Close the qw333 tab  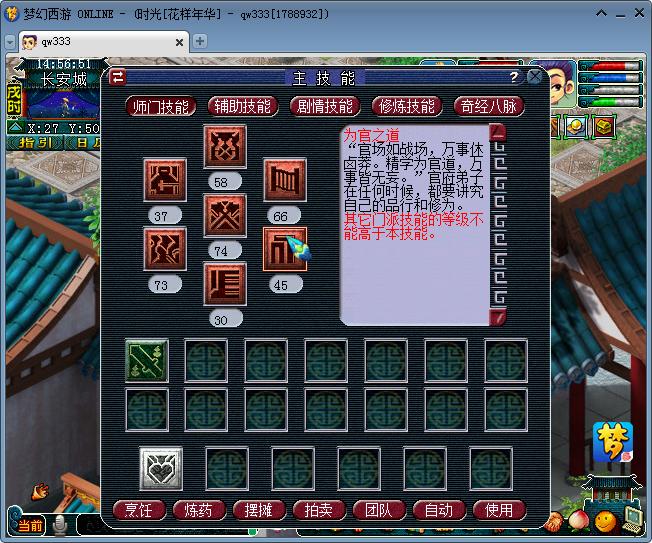click(179, 42)
